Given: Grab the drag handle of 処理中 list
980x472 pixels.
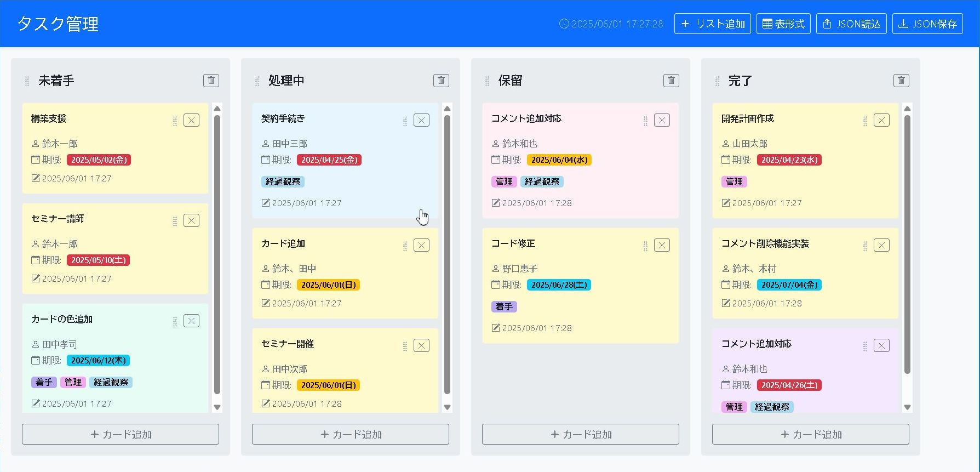Looking at the screenshot, I should [x=257, y=81].
